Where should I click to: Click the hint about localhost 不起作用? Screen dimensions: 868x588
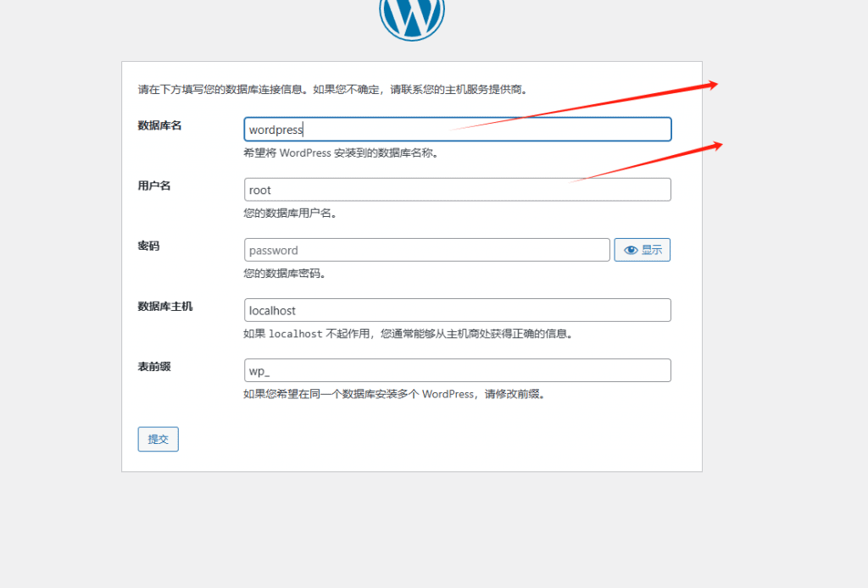pyautogui.click(x=408, y=334)
